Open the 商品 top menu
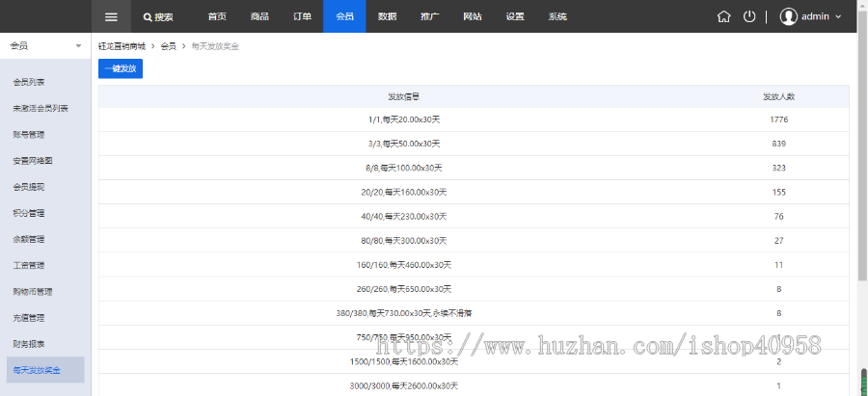Screen dimensions: 868x396 coord(259,16)
